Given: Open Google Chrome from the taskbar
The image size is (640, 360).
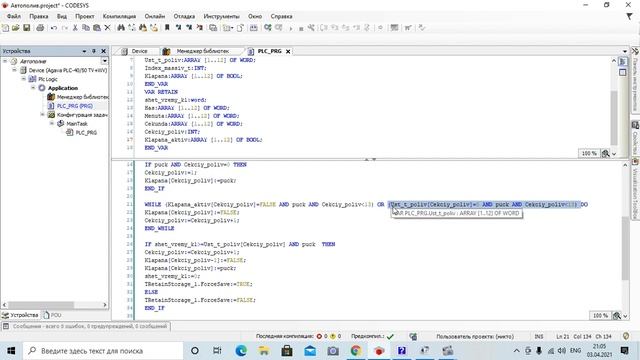Looking at the screenshot, I should pyautogui.click(x=356, y=351).
